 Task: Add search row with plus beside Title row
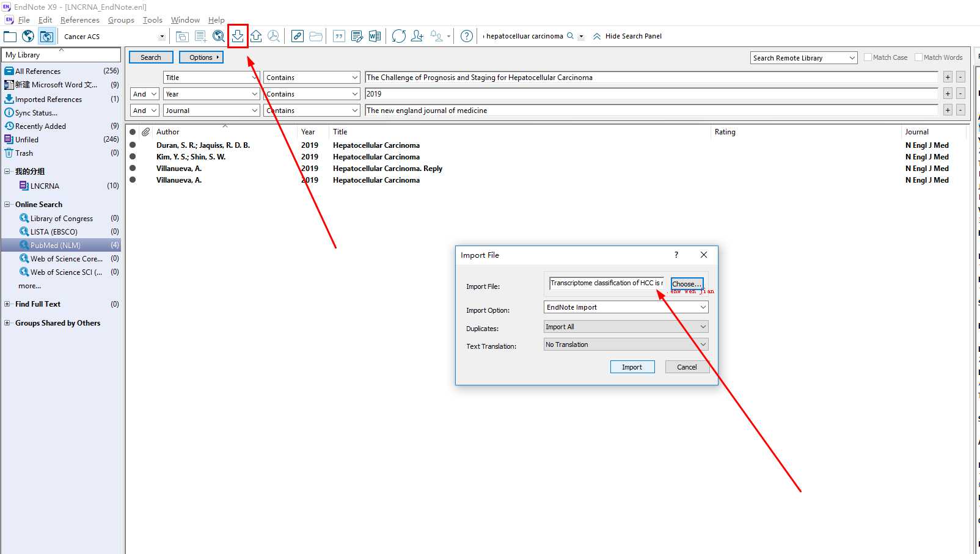pyautogui.click(x=948, y=77)
